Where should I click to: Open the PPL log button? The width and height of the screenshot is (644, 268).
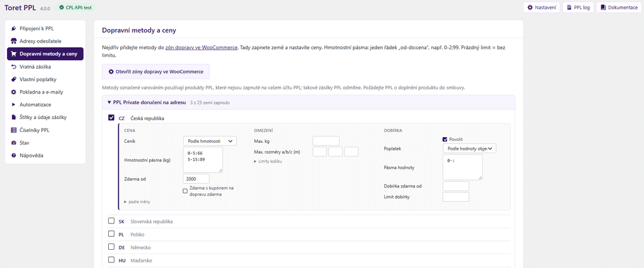coord(578,8)
